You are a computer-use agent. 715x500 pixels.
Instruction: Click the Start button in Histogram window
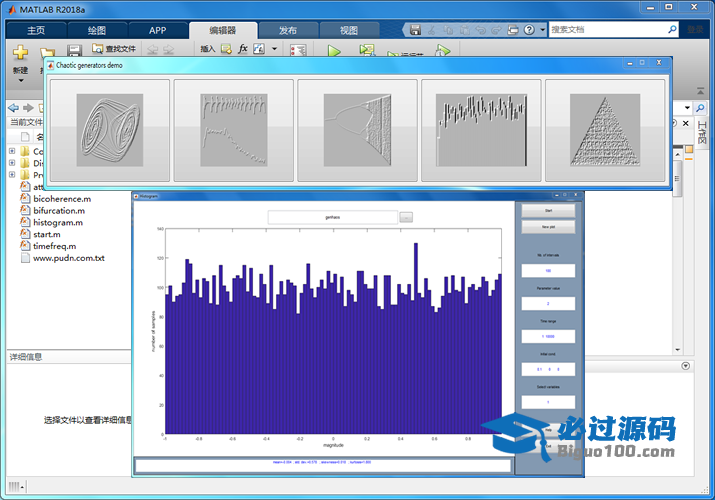point(548,211)
